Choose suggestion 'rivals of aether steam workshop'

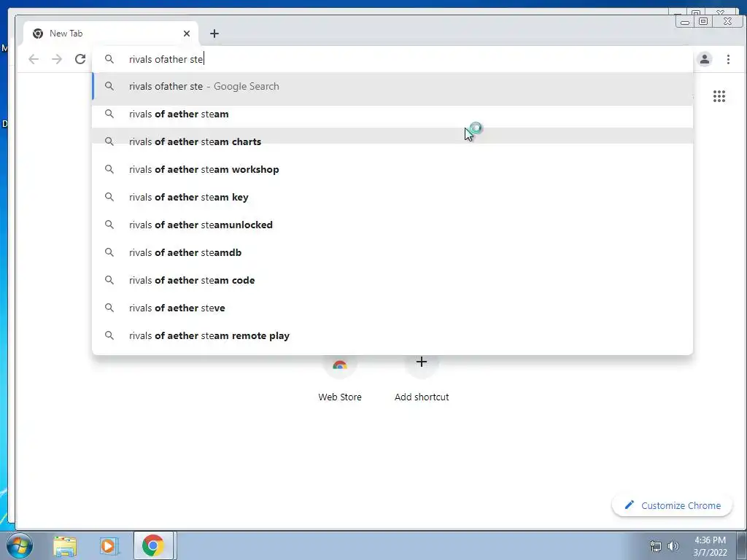[392, 169]
